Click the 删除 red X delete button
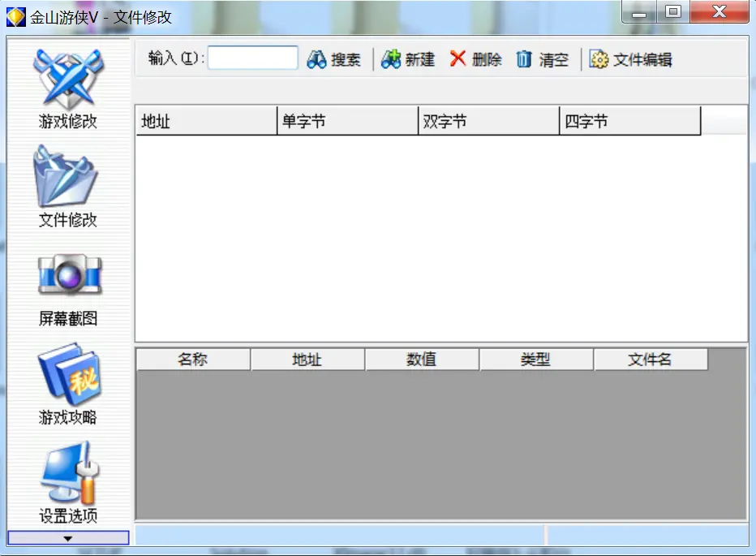Screen dimensions: 756x556 point(476,59)
